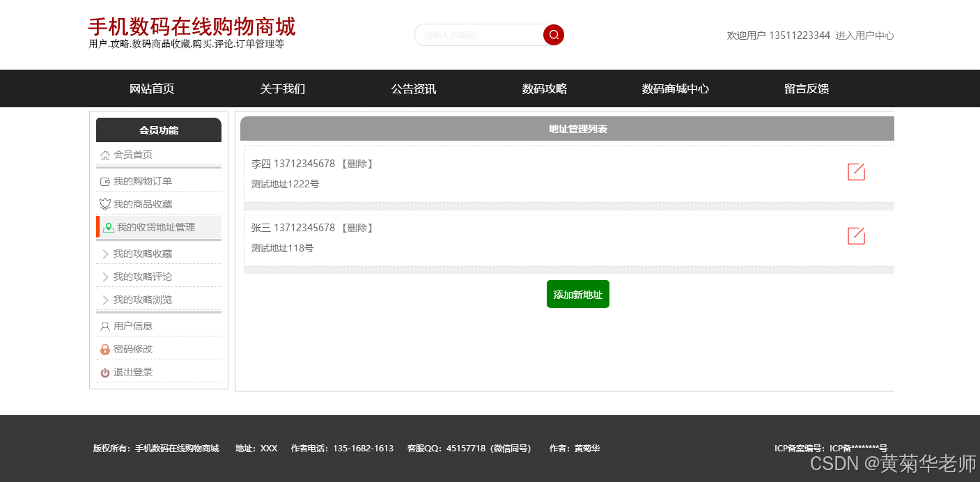Delete the 李四 address via 【删除】
The width and height of the screenshot is (980, 482).
point(357,164)
